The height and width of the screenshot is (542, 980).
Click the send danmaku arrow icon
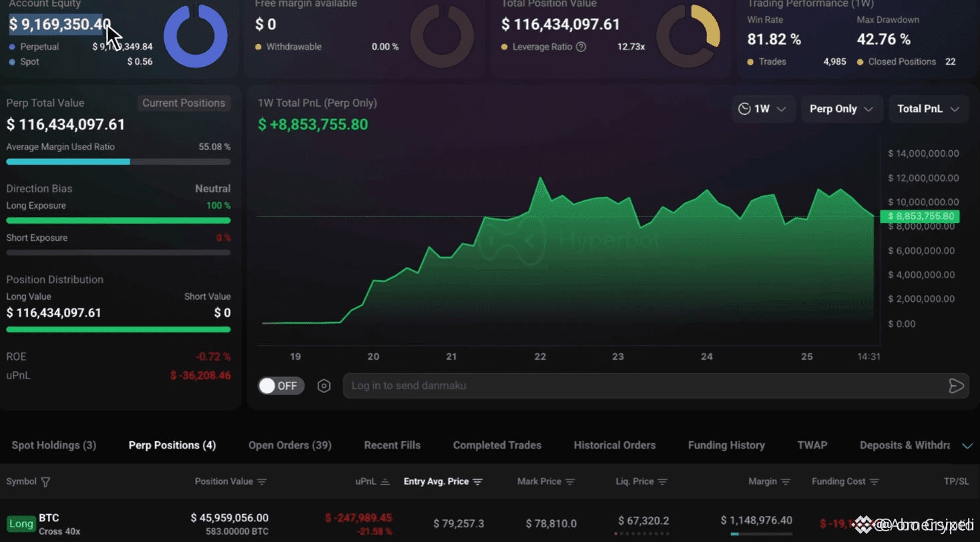tap(956, 386)
